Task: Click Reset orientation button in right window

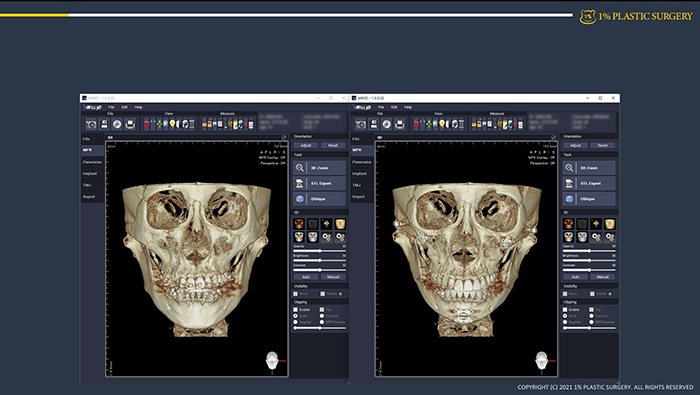Action: click(x=603, y=146)
